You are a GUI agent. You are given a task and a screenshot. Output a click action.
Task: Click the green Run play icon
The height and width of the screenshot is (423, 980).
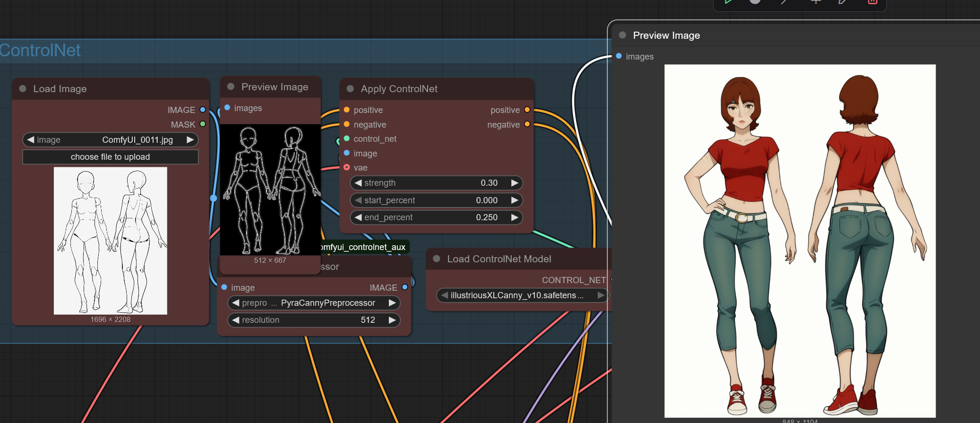[x=728, y=2]
